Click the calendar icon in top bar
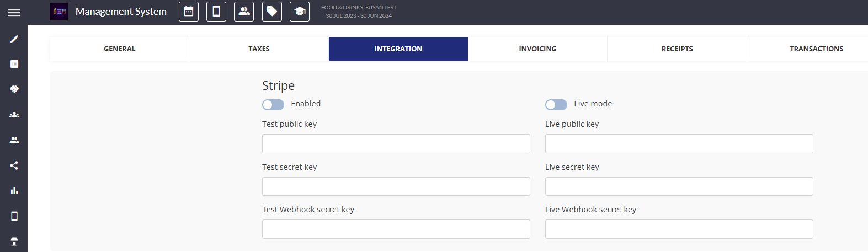The image size is (868, 252). point(189,12)
